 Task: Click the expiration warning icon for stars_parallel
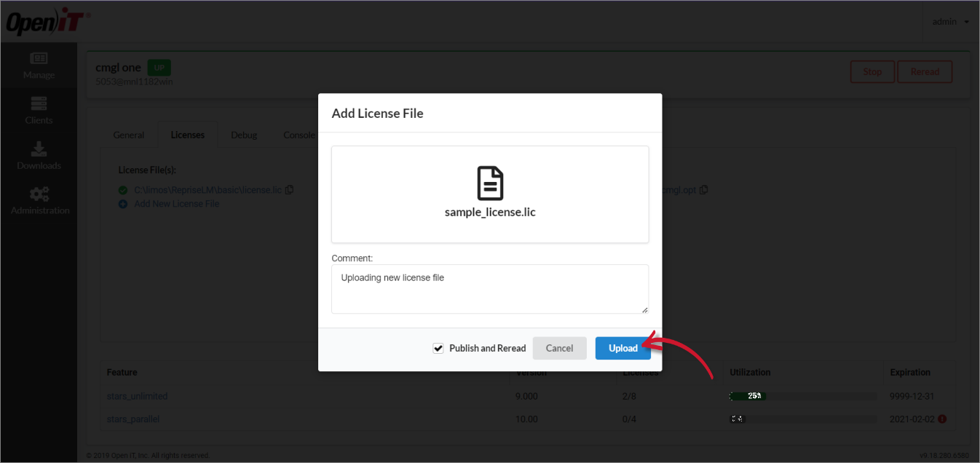(x=942, y=419)
